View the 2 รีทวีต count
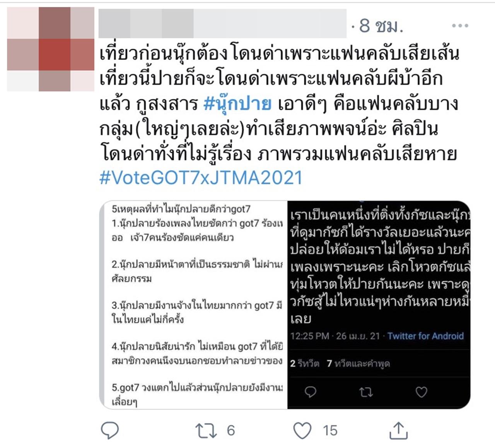 (305, 364)
